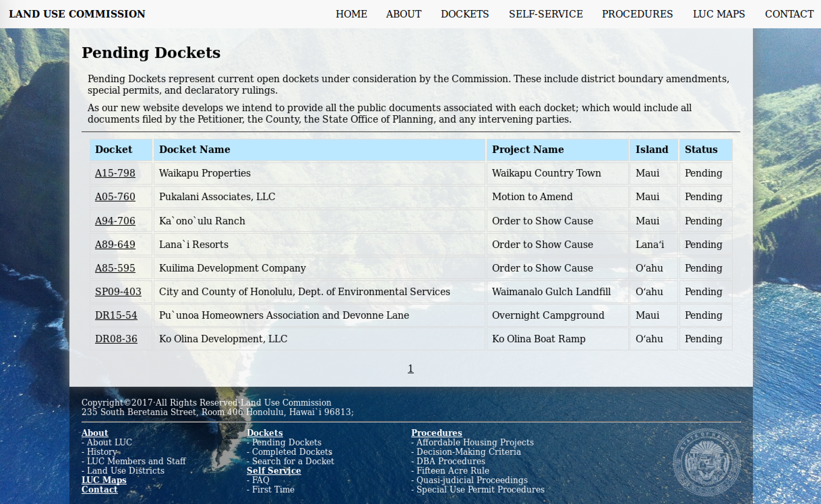The height and width of the screenshot is (504, 821).
Task: Click the State of Hawaii seal
Action: click(706, 463)
